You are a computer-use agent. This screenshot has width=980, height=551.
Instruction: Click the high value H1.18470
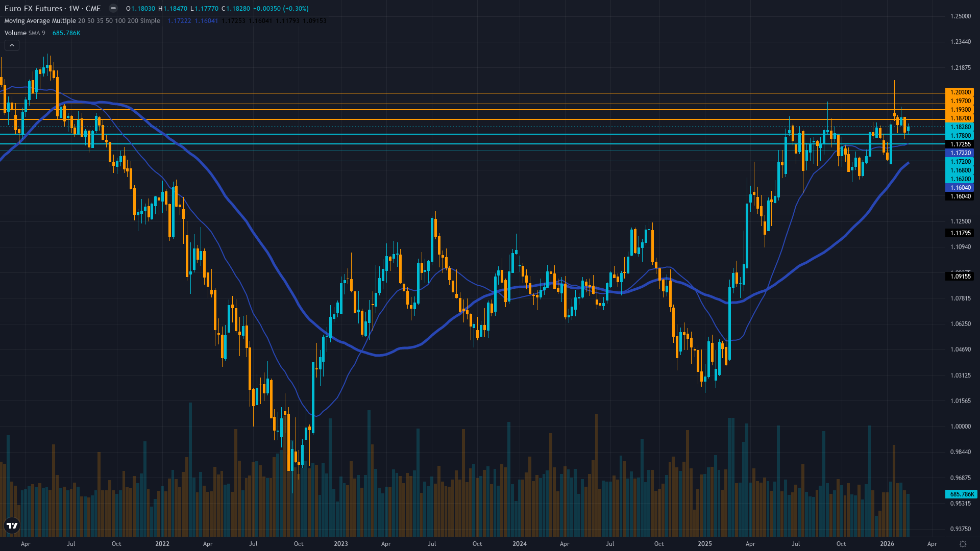coord(173,9)
